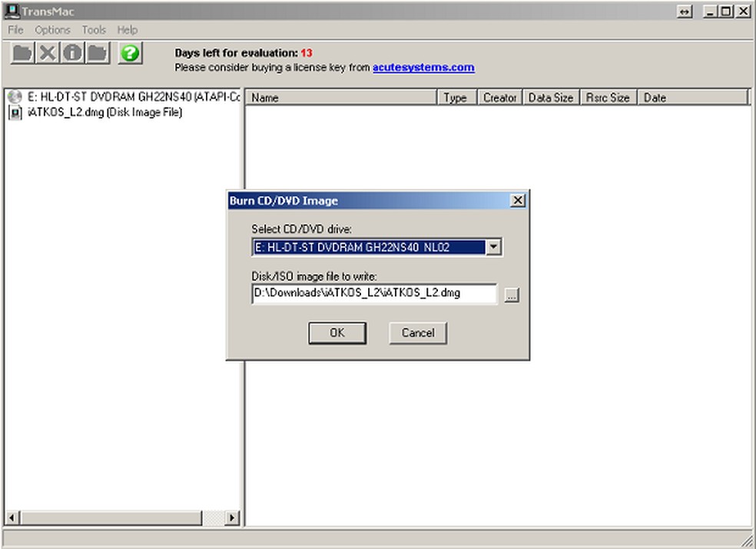Viewport: 756px width, 549px height.
Task: Click the double-arrow button in title bar
Action: point(685,12)
